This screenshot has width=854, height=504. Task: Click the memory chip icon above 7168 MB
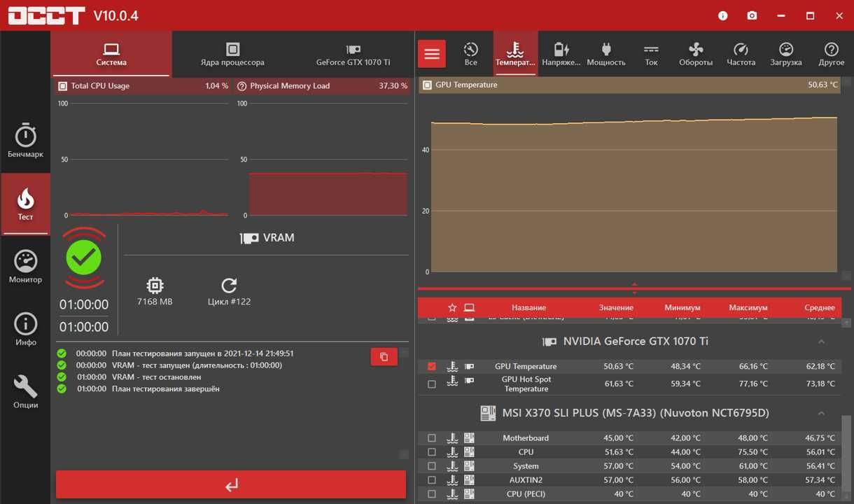155,286
